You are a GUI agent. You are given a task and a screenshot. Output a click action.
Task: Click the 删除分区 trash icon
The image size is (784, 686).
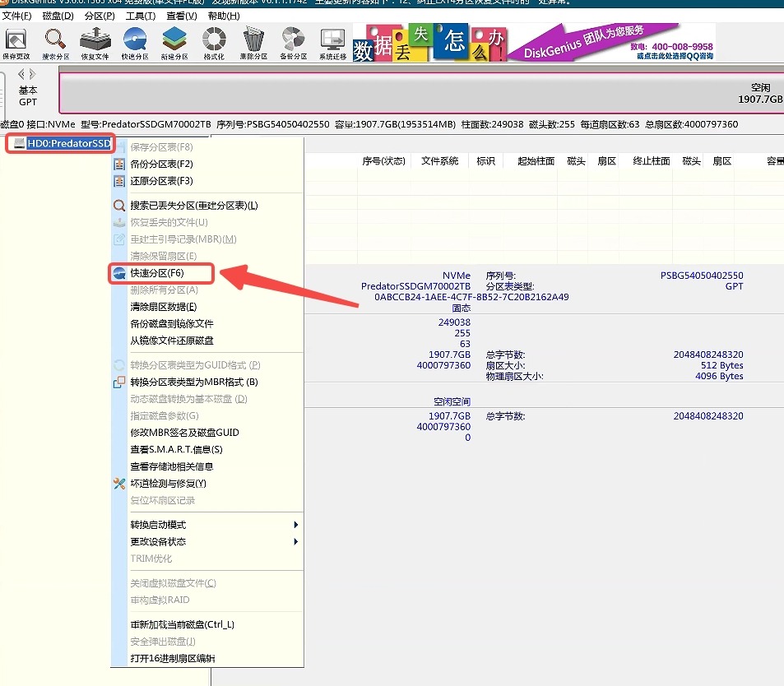(x=253, y=44)
